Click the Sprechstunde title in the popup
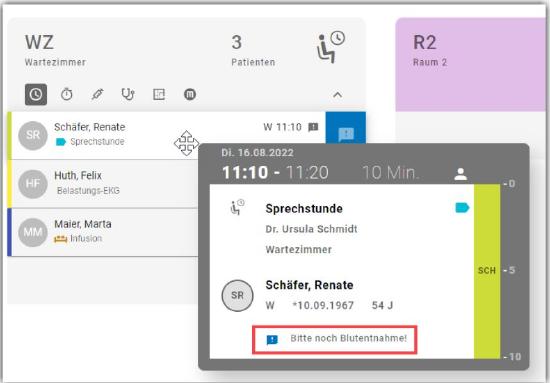This screenshot has height=383, width=550. 304,209
